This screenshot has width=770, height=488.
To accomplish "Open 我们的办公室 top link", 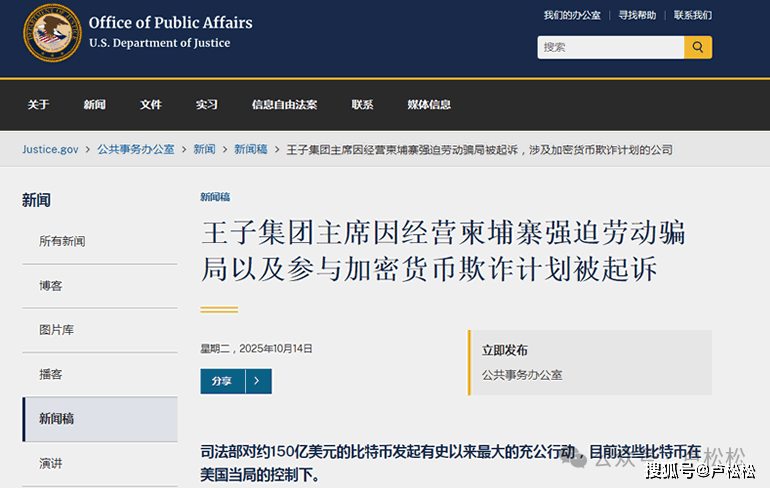I will pos(572,15).
